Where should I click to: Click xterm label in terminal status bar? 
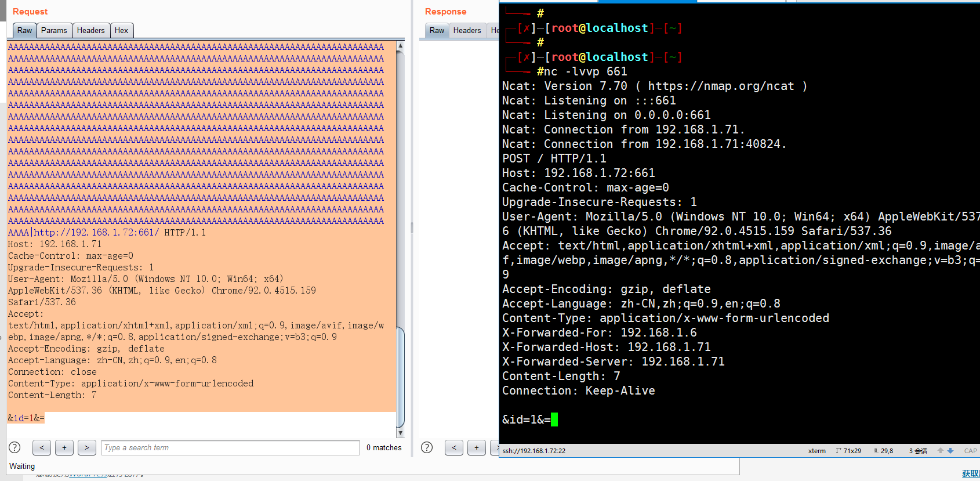click(817, 451)
